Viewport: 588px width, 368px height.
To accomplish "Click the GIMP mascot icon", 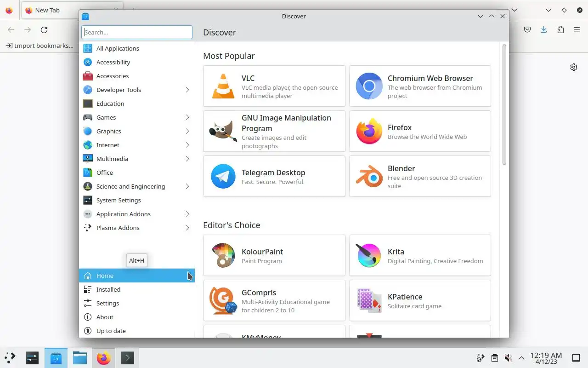I will (223, 131).
